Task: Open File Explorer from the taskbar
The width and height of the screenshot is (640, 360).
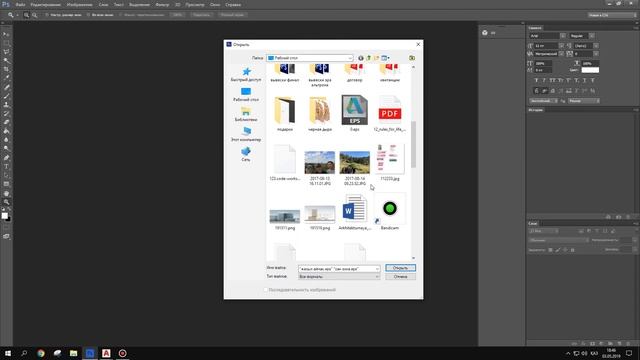Action: coord(73,353)
